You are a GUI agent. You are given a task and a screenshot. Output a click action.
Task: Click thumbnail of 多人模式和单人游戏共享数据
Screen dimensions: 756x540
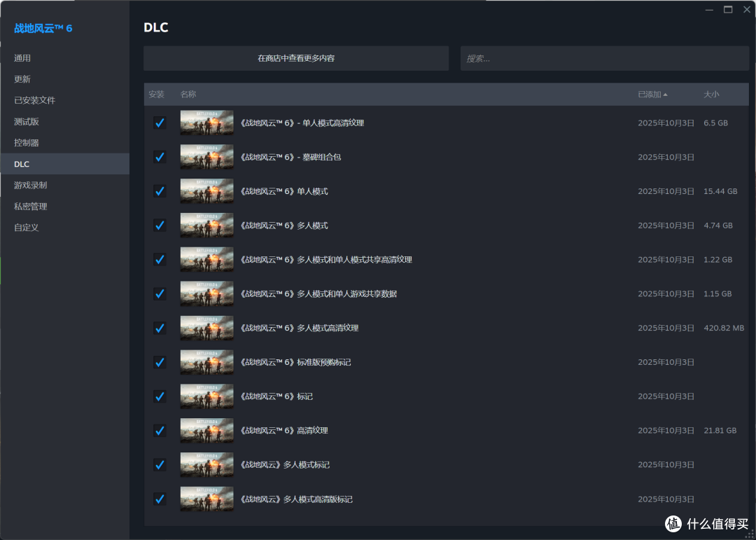pyautogui.click(x=206, y=293)
